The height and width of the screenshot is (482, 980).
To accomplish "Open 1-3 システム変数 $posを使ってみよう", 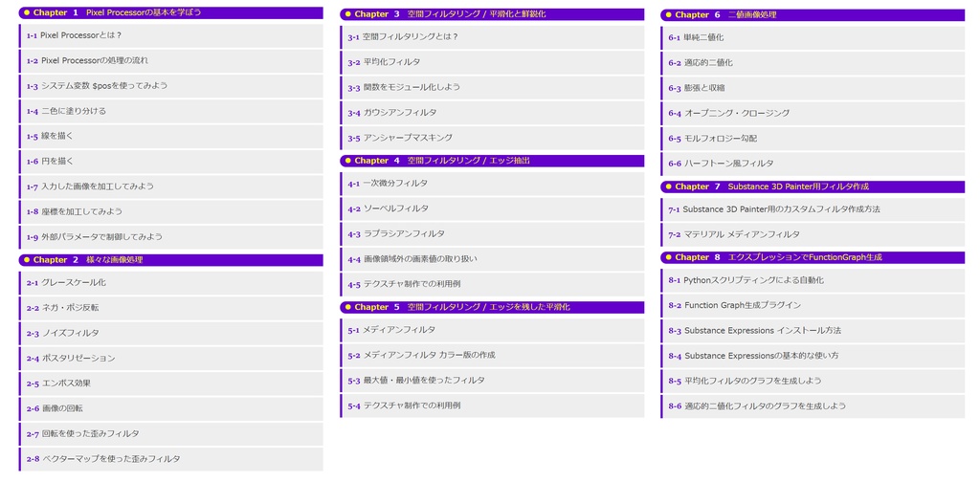I will (171, 85).
